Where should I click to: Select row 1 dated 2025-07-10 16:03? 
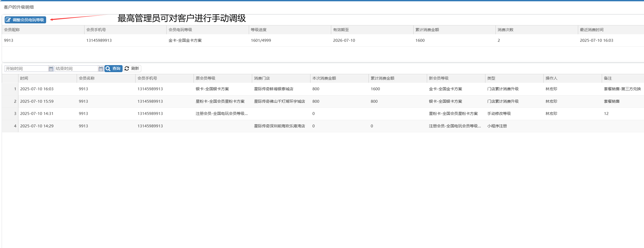37,89
